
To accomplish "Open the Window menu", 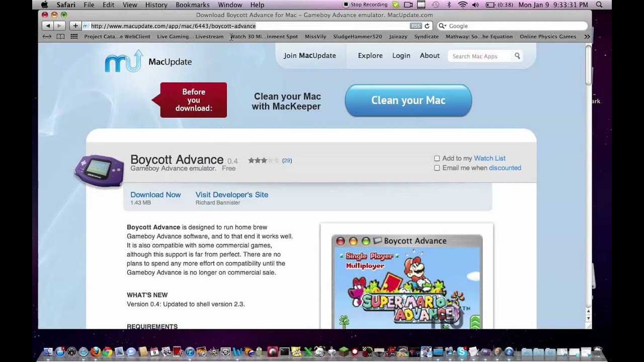I will coord(230,5).
